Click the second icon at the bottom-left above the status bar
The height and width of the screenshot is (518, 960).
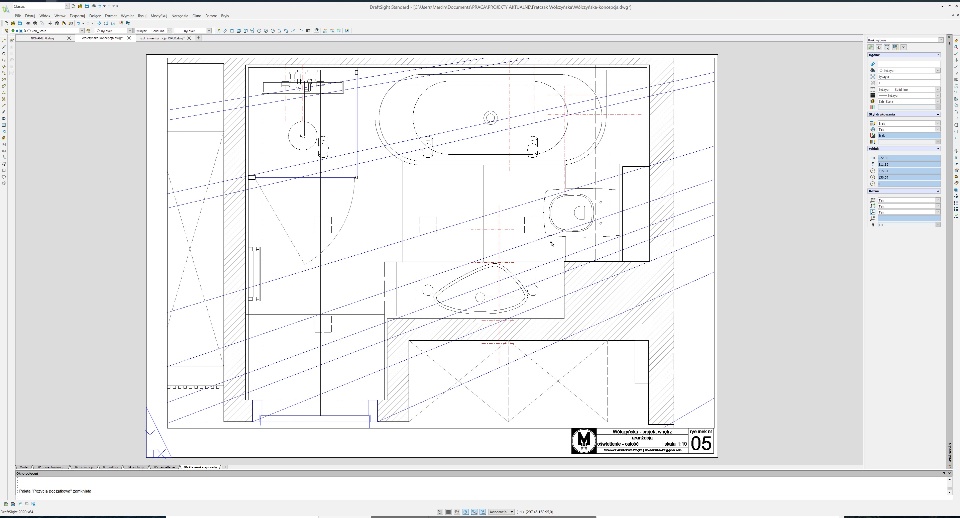click(x=13, y=504)
